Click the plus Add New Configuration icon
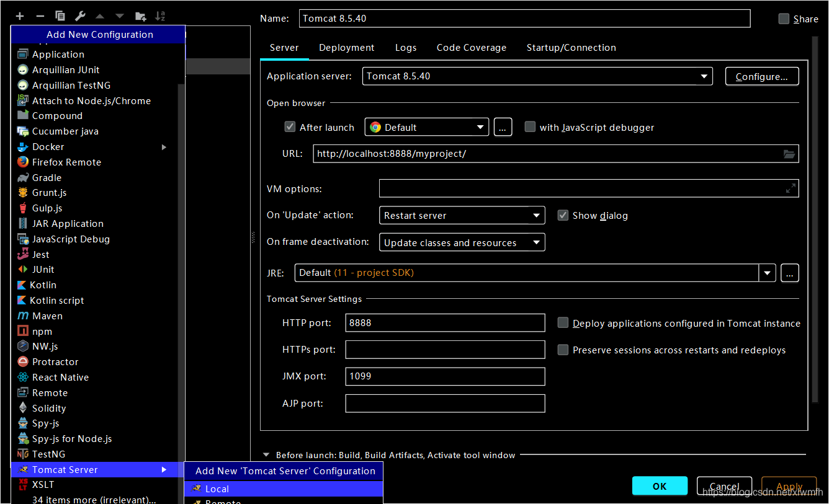 (x=20, y=15)
